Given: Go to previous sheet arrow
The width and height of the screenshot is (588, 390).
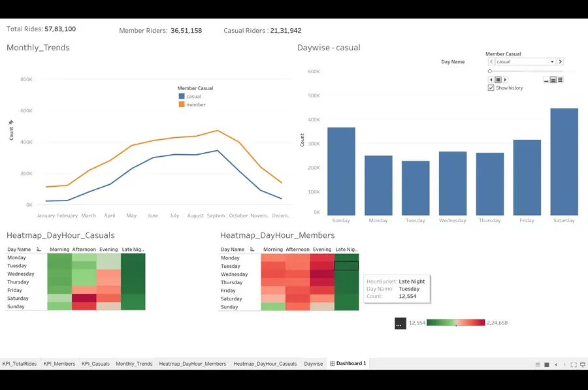Looking at the screenshot, I should pos(556,365).
